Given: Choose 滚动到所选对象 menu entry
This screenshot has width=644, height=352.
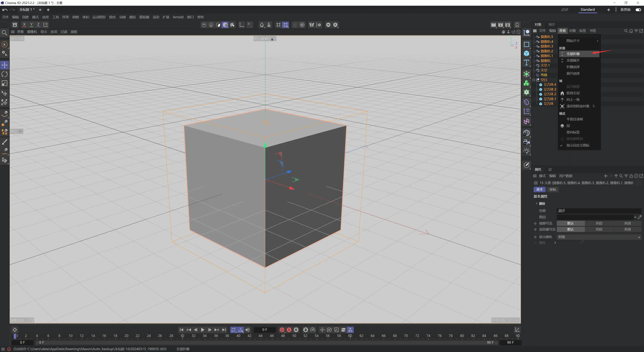Looking at the screenshot, I should coord(579,106).
